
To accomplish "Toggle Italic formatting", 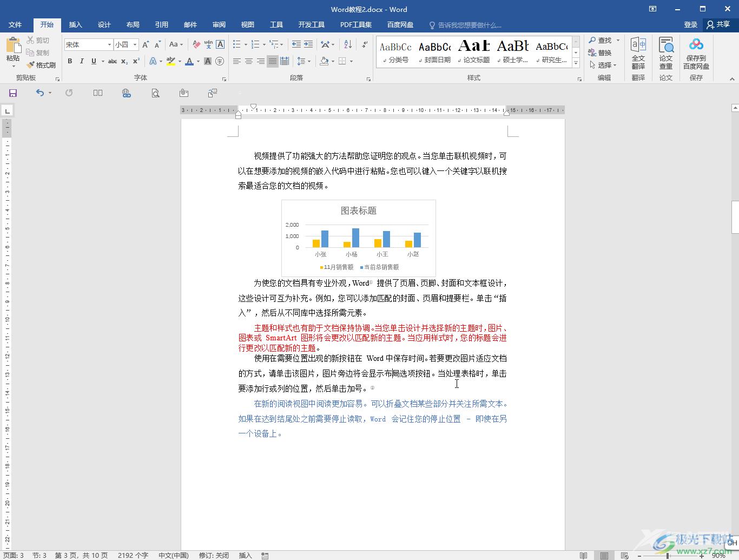I will 82,61.
